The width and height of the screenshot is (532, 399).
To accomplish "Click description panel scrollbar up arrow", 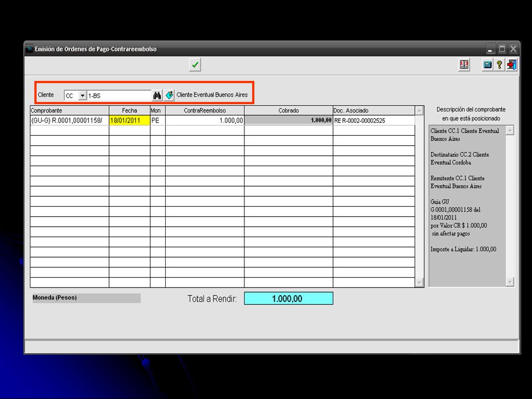I will click(x=510, y=130).
